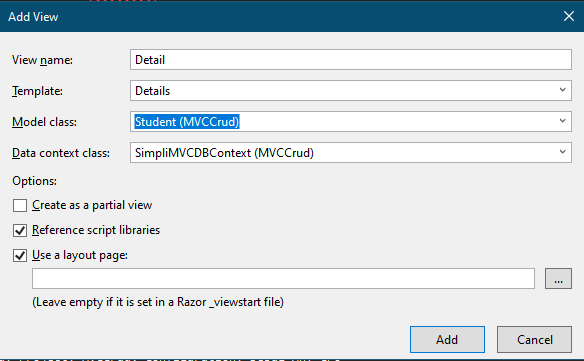584x361 pixels.
Task: Open the Data context class dropdown arrow
Action: tap(562, 152)
